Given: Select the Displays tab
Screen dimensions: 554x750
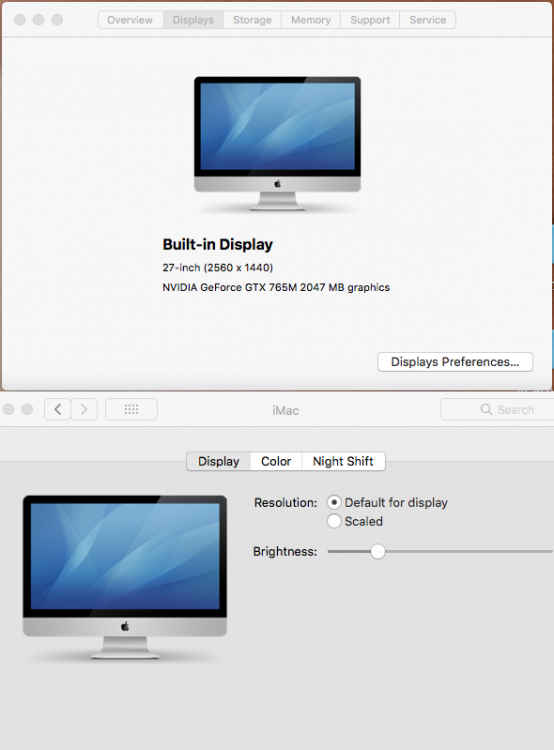Looking at the screenshot, I should [x=193, y=20].
